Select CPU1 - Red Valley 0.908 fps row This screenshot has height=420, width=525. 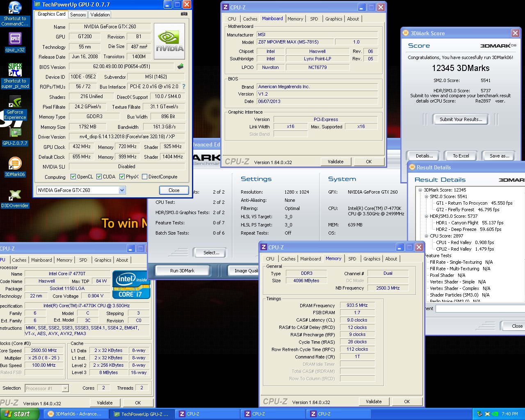point(465,242)
